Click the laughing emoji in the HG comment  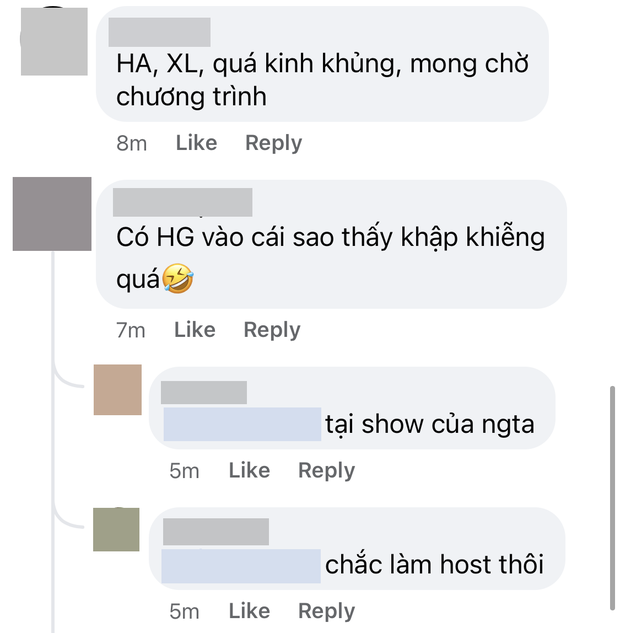(178, 278)
